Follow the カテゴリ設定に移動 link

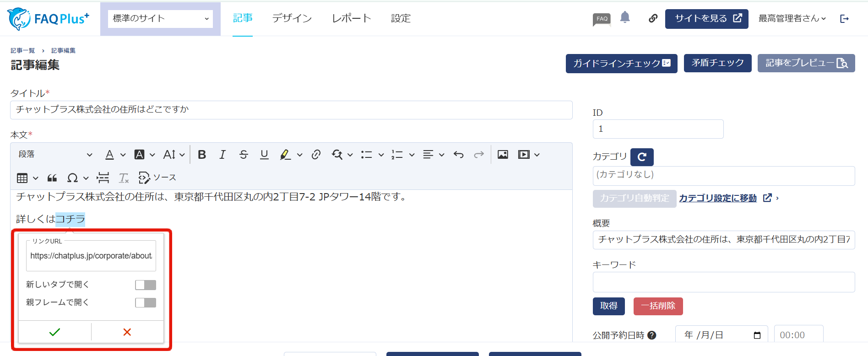(x=717, y=198)
